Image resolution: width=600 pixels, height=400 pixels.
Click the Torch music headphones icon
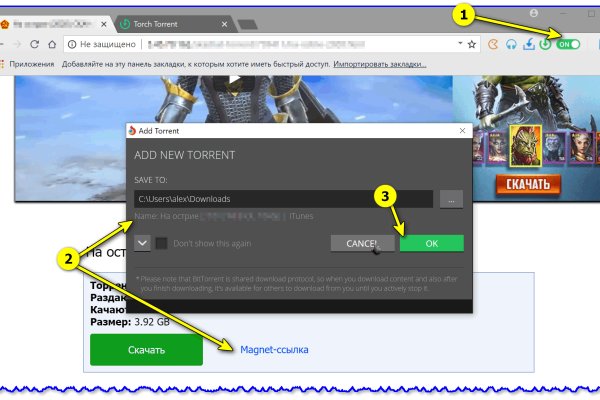pyautogui.click(x=512, y=45)
